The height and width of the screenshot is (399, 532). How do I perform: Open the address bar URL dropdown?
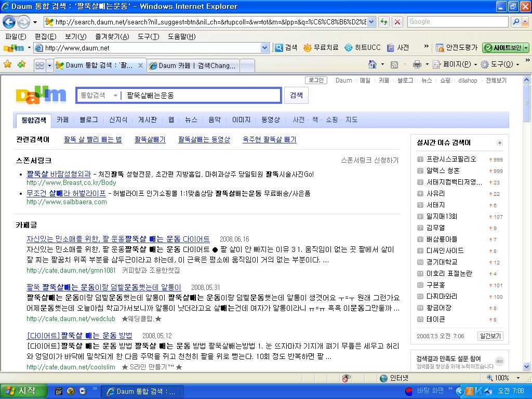(371, 22)
